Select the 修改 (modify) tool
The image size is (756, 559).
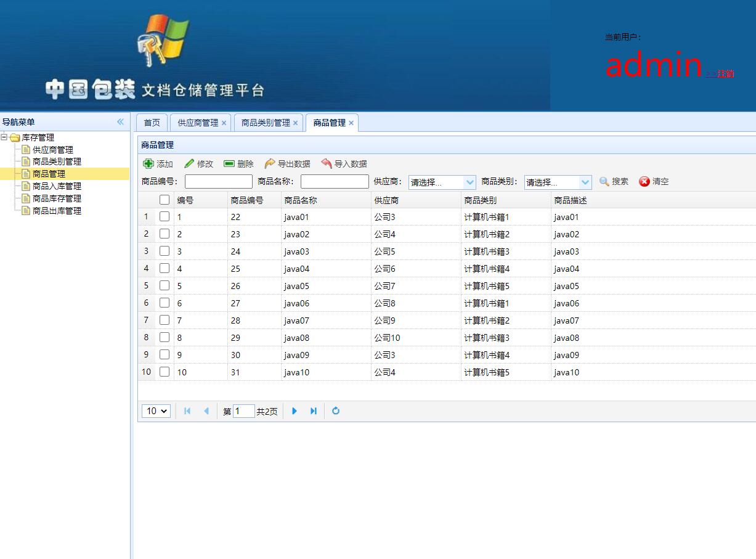[188, 163]
